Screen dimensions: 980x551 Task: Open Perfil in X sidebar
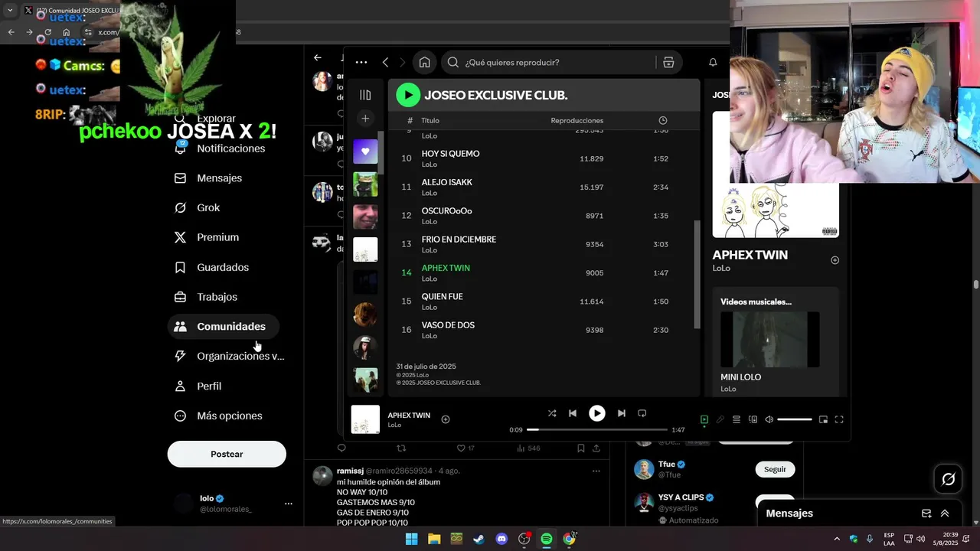(198, 386)
